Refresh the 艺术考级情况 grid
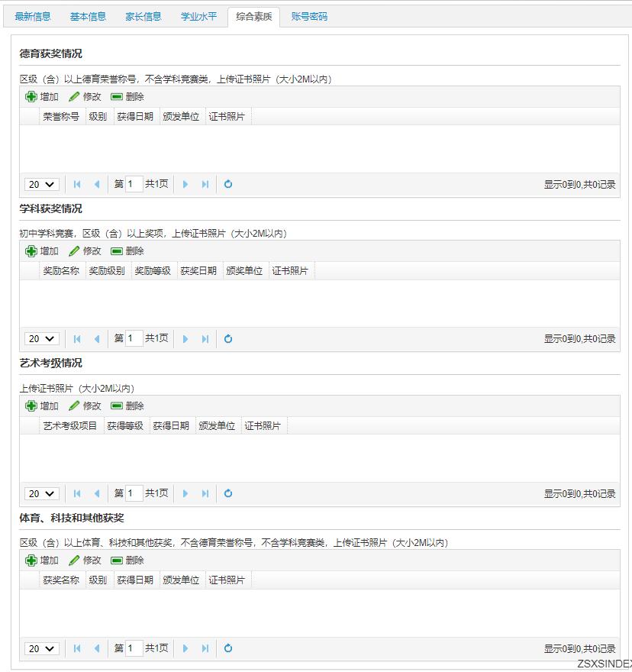The width and height of the screenshot is (632, 672). [x=227, y=493]
